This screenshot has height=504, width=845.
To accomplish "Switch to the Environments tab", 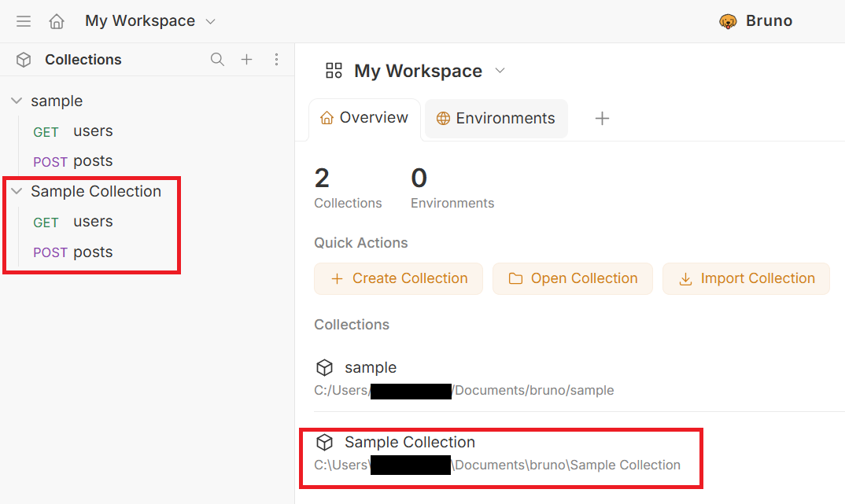I will [496, 119].
